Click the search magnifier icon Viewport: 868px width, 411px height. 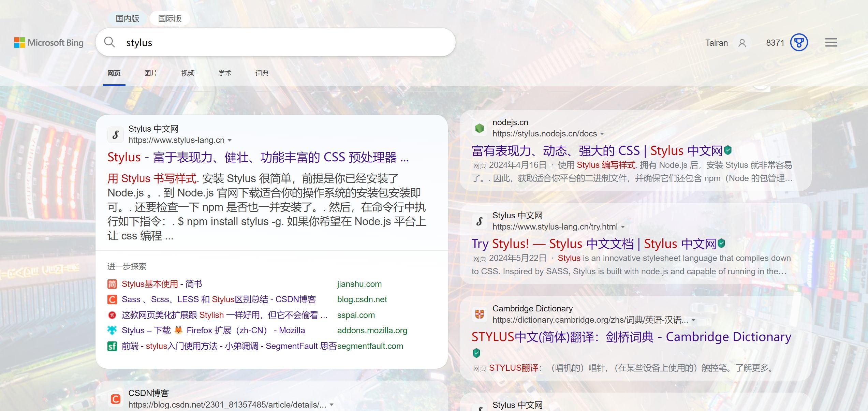click(109, 42)
